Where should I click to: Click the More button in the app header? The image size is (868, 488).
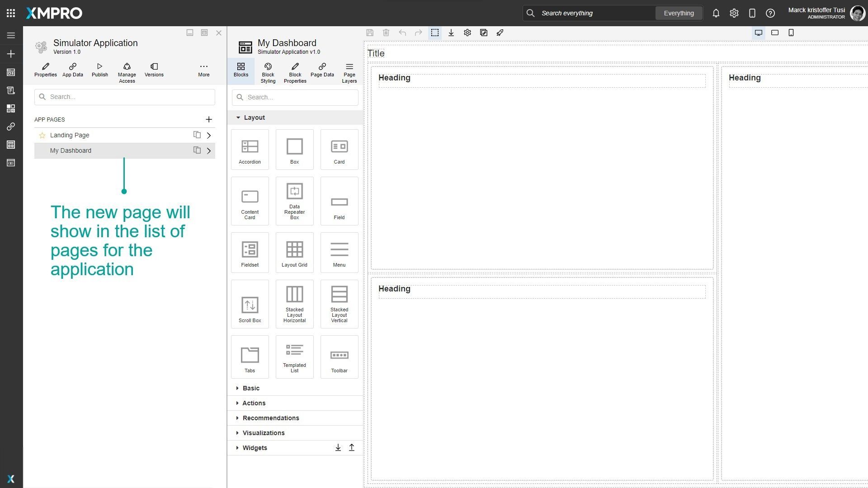203,70
